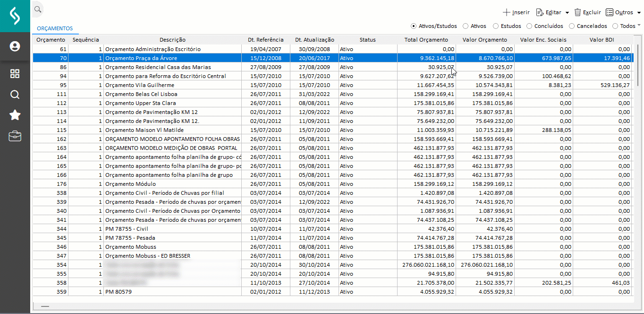Expand the Editar dropdown arrow
Screen dimensions: 644x314
point(567,13)
